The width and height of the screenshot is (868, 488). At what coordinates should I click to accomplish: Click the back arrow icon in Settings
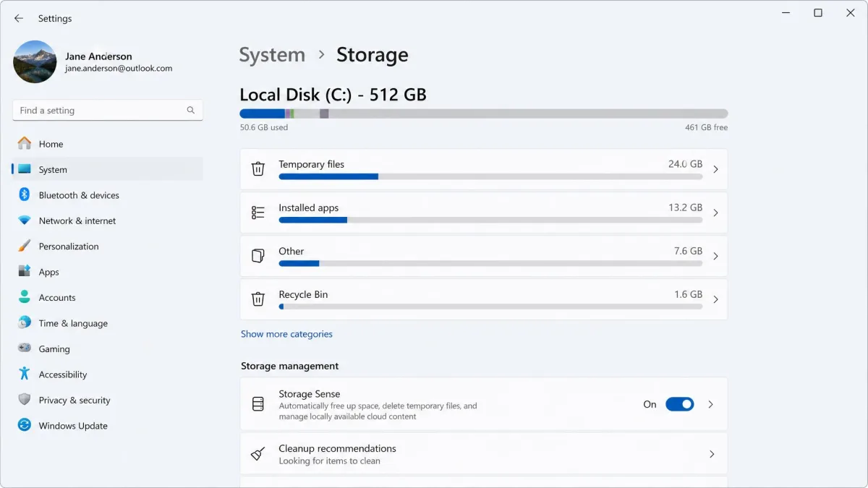click(x=19, y=18)
